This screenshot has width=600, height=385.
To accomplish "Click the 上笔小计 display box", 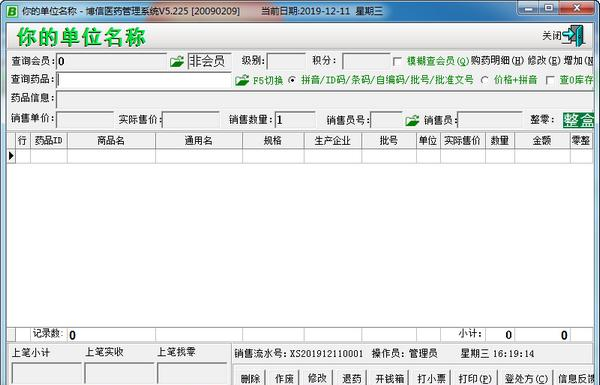I will point(47,374).
